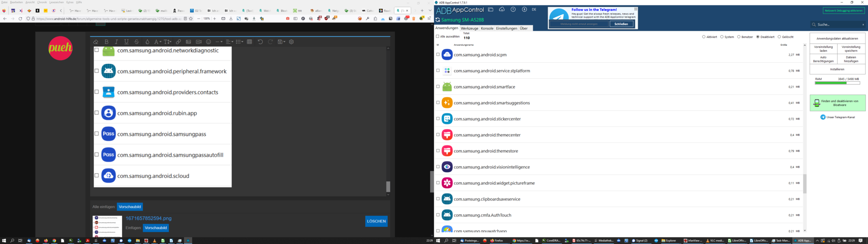Open the Einstellungen tab
Screen dimensions: 868x244
point(506,28)
